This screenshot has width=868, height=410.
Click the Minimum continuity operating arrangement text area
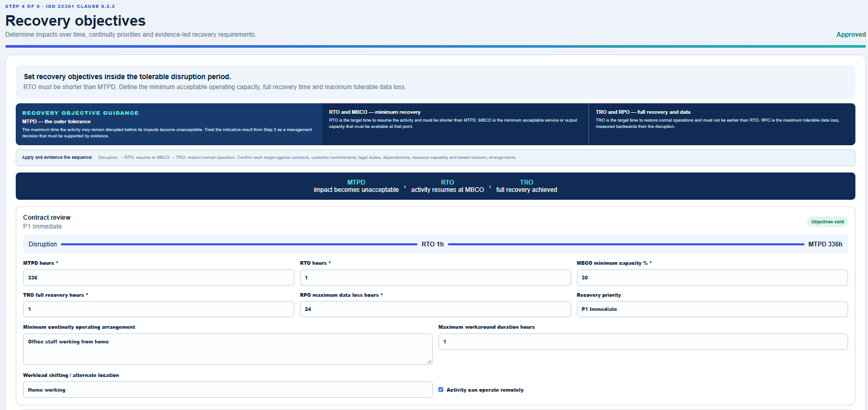click(x=228, y=349)
